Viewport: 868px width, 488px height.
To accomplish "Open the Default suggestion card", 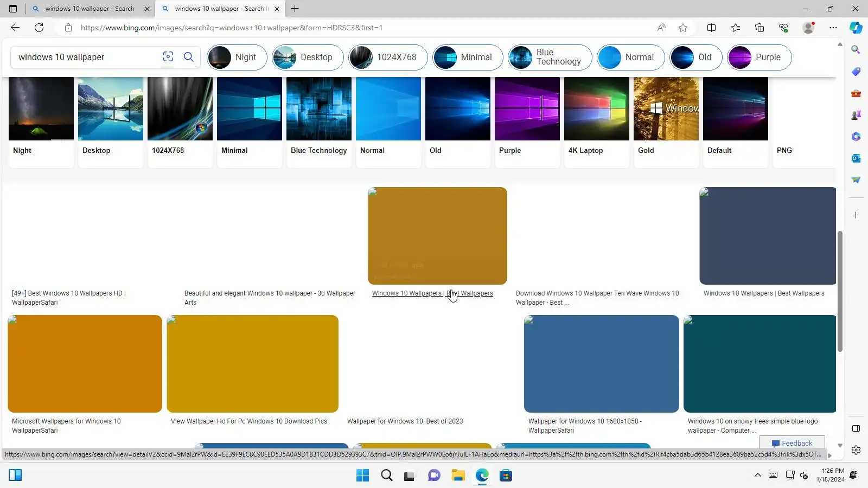I will pyautogui.click(x=736, y=122).
